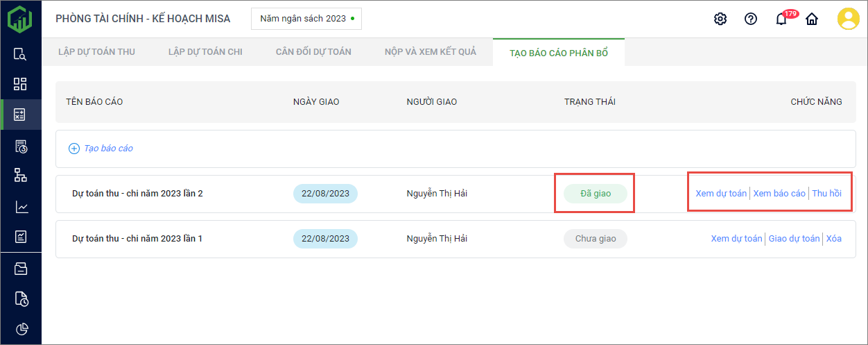Open the Năm ngân sách 2023 selector

306,19
